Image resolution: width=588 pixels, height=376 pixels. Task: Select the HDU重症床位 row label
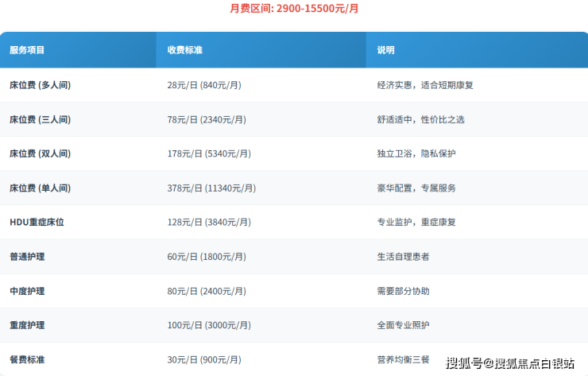pos(37,223)
